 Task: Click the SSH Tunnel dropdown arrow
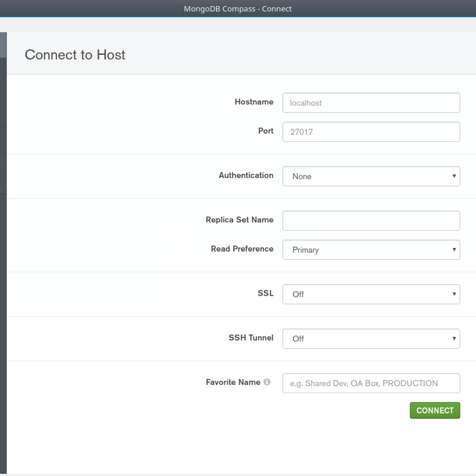point(454,338)
